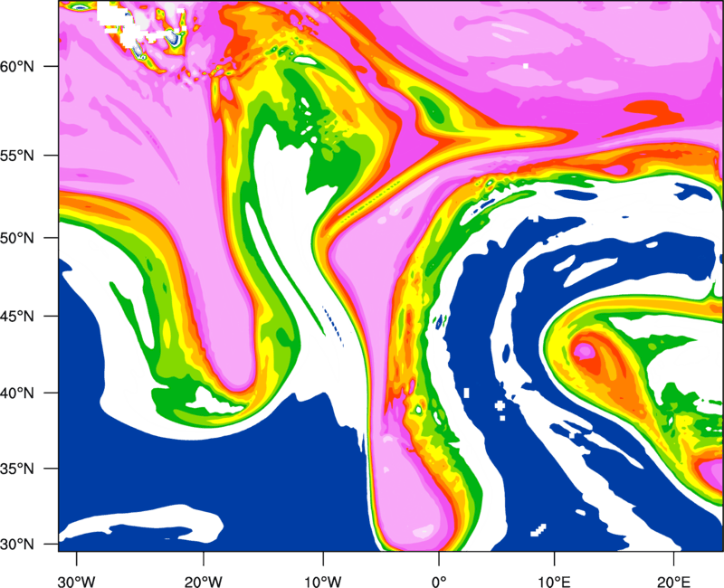Click the 50°N latitude label
The image size is (724, 588).
(x=17, y=238)
